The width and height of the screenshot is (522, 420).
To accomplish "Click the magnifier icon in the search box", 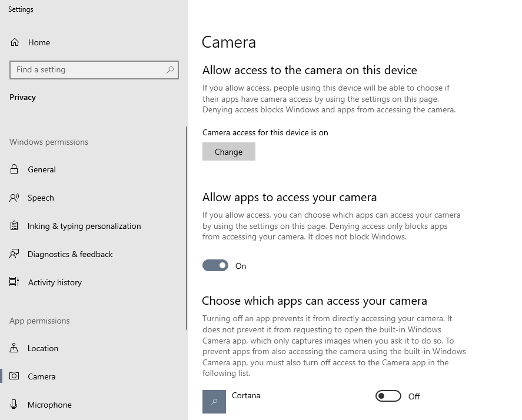I will point(171,69).
